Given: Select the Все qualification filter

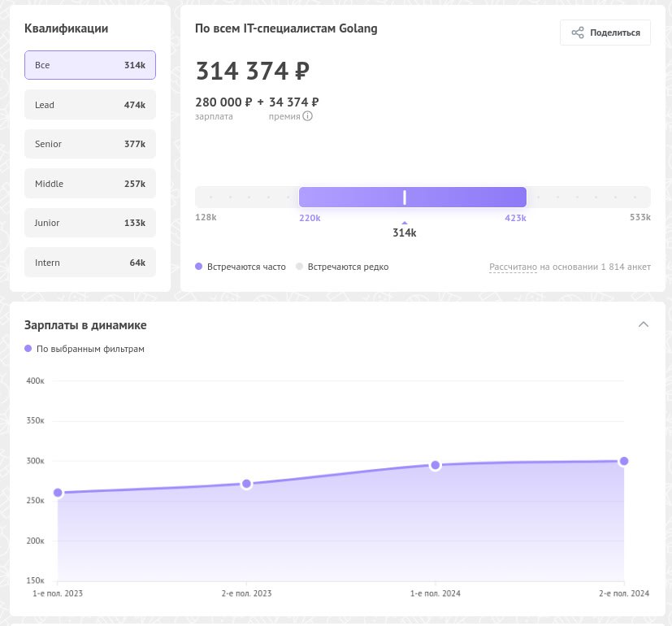Looking at the screenshot, I should tap(90, 65).
